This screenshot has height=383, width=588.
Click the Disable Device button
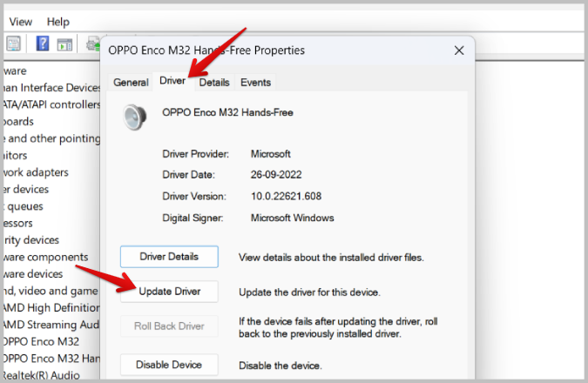169,365
